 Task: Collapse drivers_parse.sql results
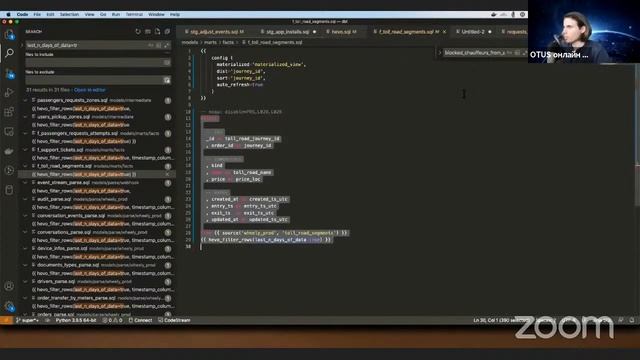[x=25, y=281]
